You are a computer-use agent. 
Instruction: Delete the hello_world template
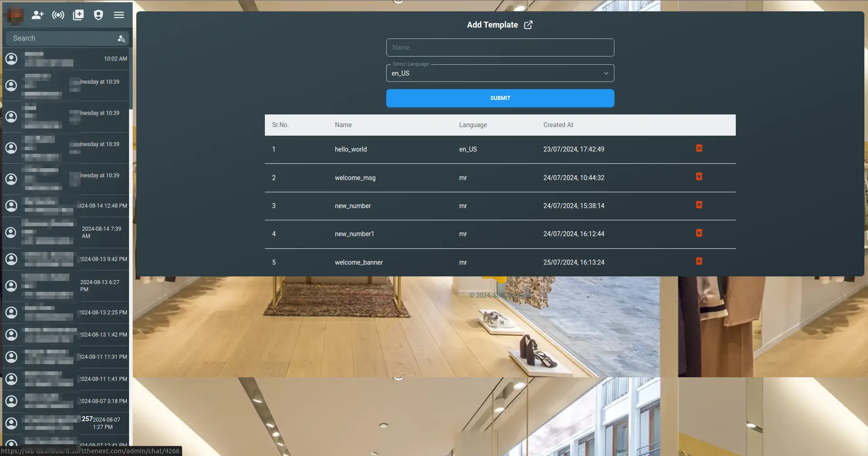pos(699,148)
